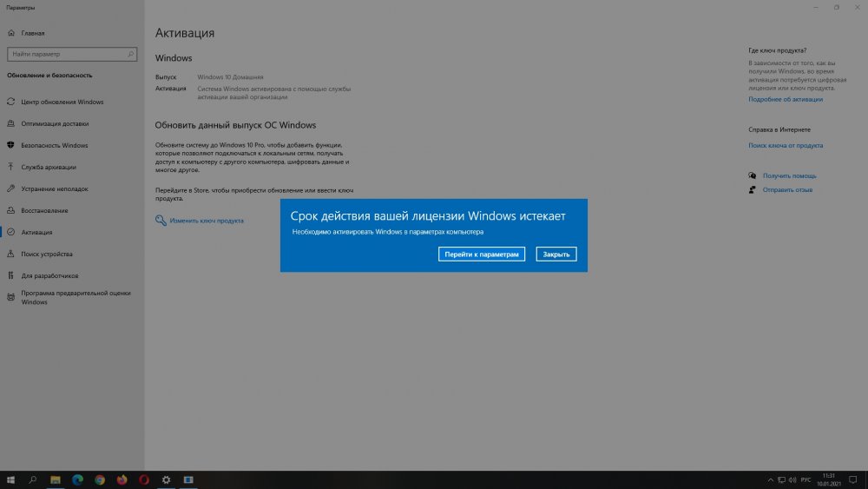Viewport: 868px width, 489px height.
Task: Open 'Поиск ключа от продукта' link
Action: [786, 145]
